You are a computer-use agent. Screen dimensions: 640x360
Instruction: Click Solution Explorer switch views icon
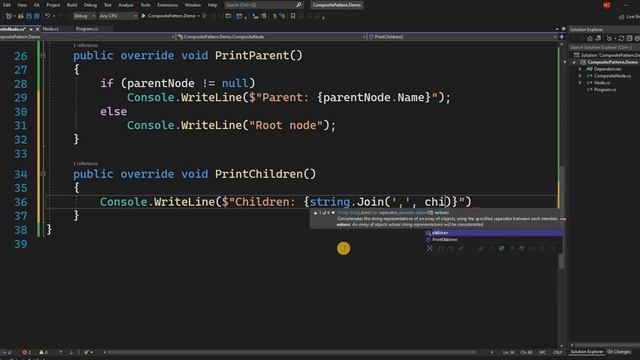pyautogui.click(x=598, y=38)
